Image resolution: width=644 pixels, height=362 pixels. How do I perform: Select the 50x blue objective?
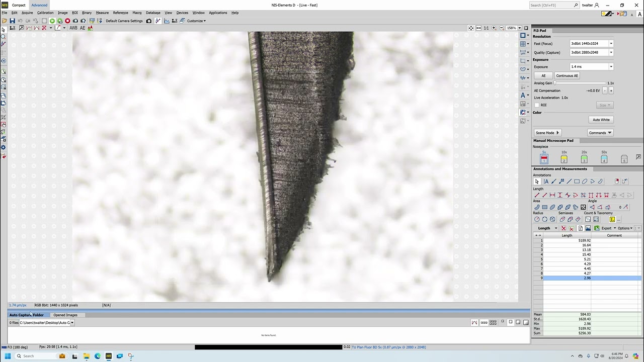click(604, 159)
